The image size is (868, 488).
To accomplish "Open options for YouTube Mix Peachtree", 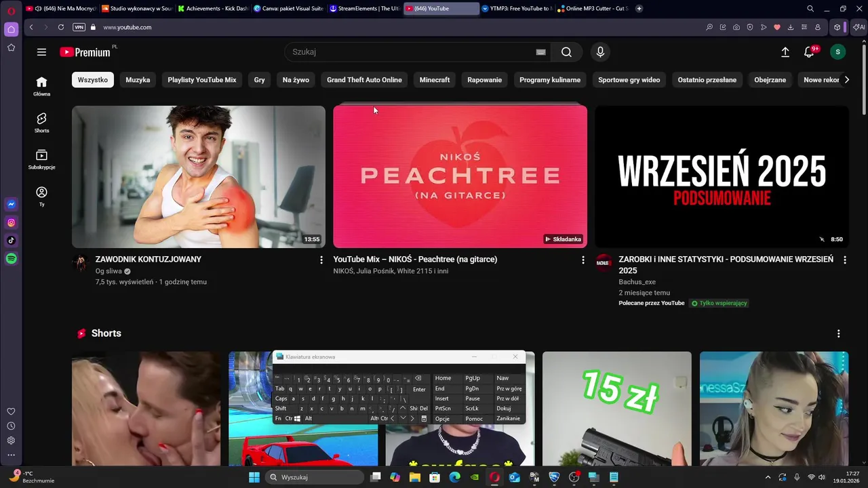I will click(x=583, y=260).
